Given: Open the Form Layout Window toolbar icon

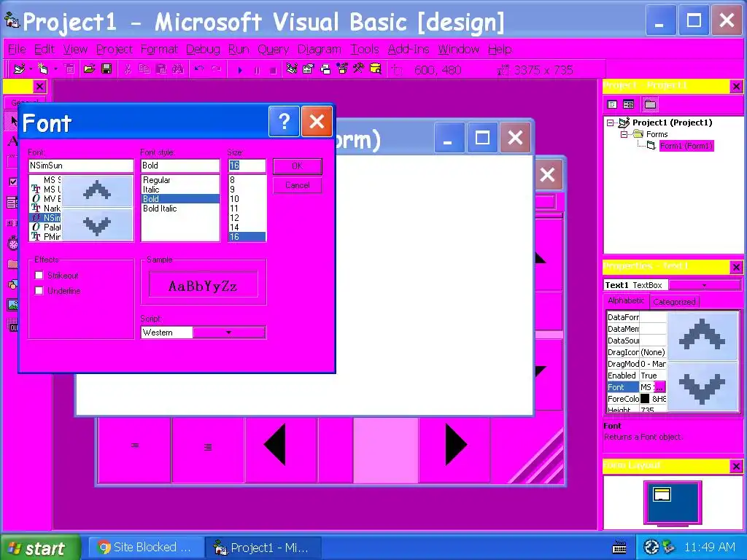Looking at the screenshot, I should pyautogui.click(x=325, y=69).
